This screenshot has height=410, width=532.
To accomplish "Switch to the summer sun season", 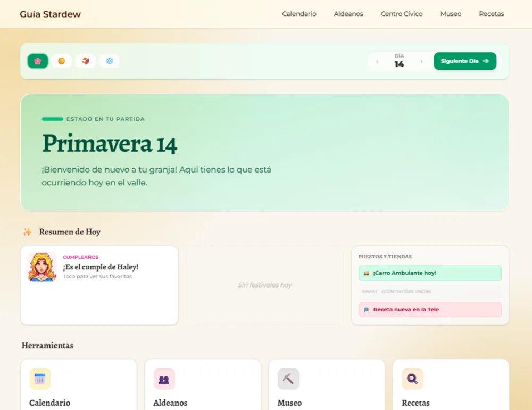I will pos(62,61).
